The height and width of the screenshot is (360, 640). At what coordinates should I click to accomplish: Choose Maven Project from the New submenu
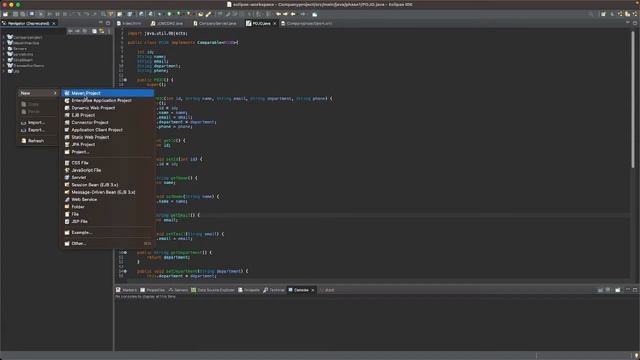[x=107, y=93]
